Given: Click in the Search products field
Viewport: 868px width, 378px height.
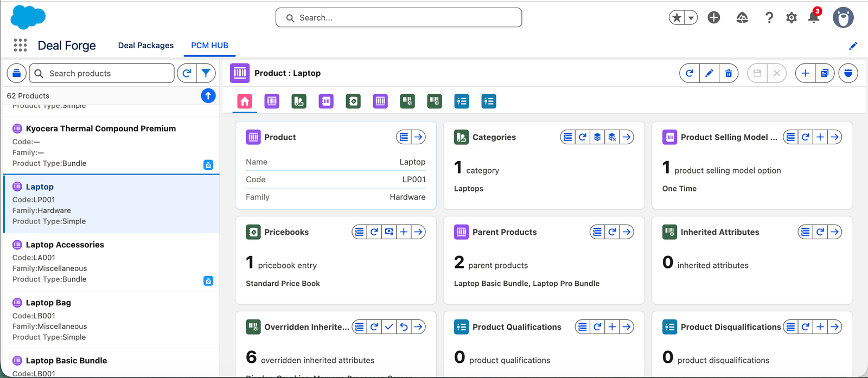Looking at the screenshot, I should [x=101, y=73].
